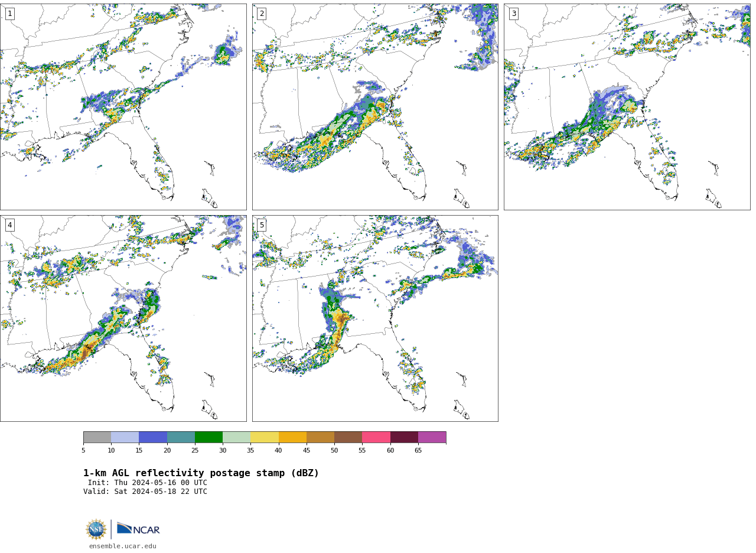Click the pink 55-60 dBZ swatch
The height and width of the screenshot is (553, 756).
tap(376, 437)
